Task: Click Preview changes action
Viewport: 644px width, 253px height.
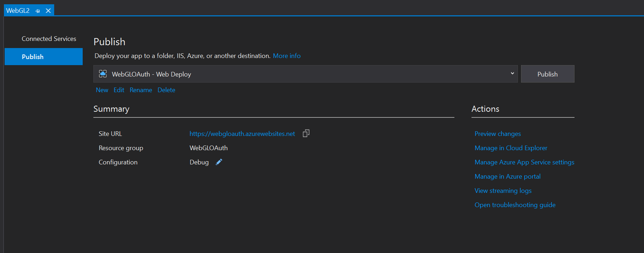Action: click(x=498, y=134)
